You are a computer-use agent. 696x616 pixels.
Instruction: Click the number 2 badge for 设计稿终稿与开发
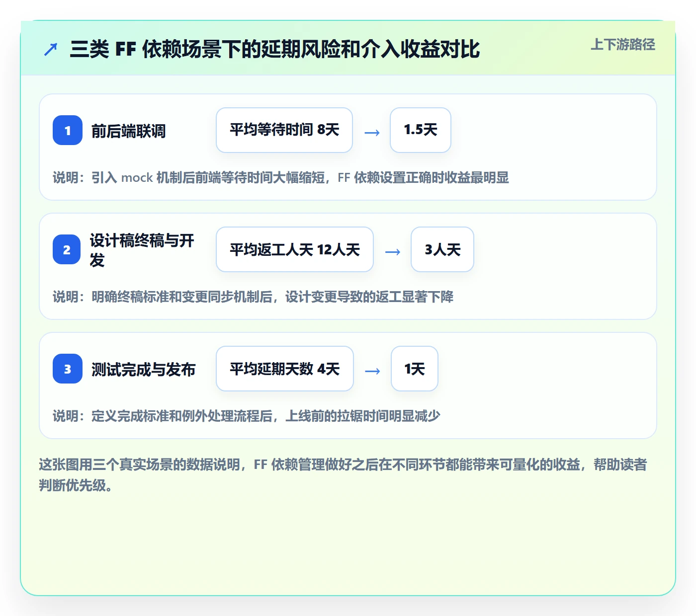click(x=67, y=249)
